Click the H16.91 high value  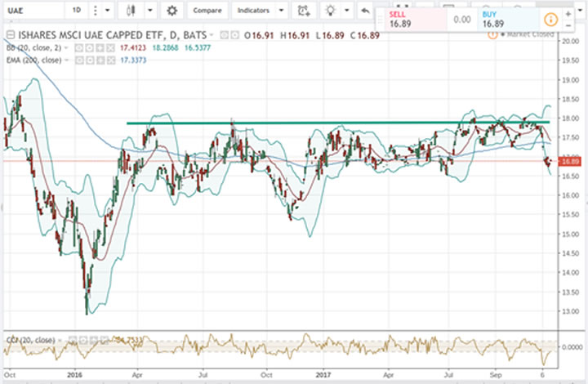[295, 36]
